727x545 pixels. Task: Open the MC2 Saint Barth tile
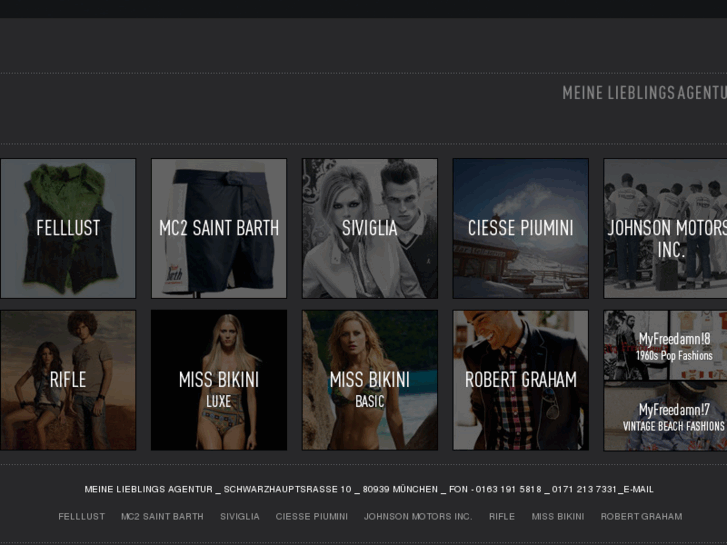coord(219,228)
